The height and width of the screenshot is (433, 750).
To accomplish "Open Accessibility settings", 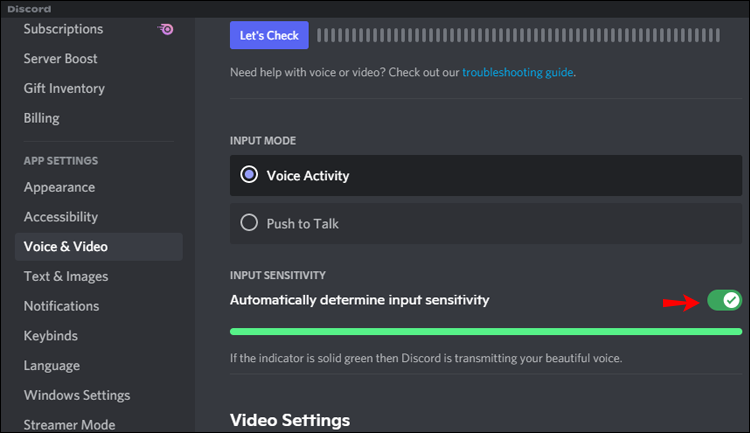I will tap(61, 217).
